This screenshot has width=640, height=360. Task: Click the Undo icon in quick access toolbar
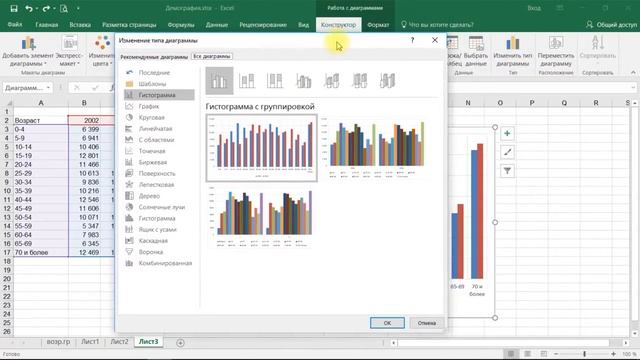coord(29,8)
